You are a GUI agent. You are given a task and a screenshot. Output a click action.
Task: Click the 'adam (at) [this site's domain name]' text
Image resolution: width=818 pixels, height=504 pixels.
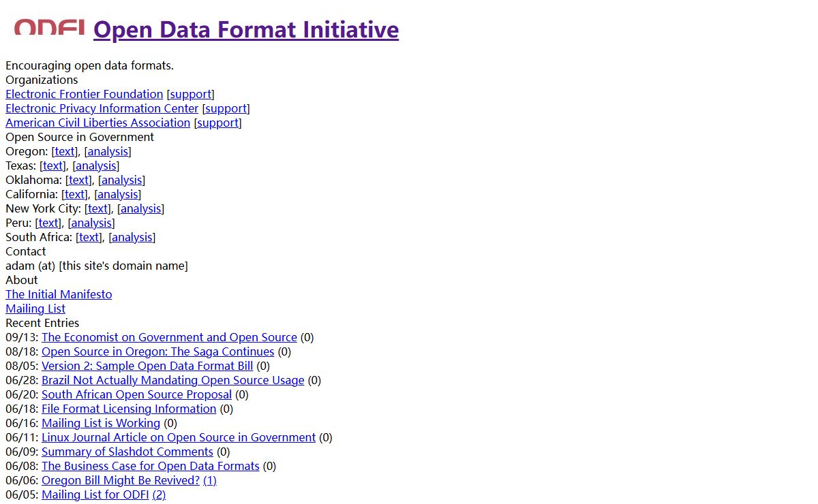coord(97,266)
